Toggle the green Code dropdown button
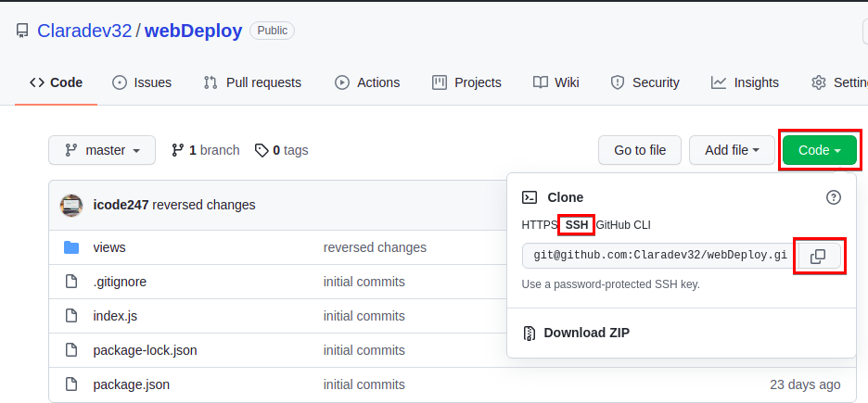 pos(820,150)
